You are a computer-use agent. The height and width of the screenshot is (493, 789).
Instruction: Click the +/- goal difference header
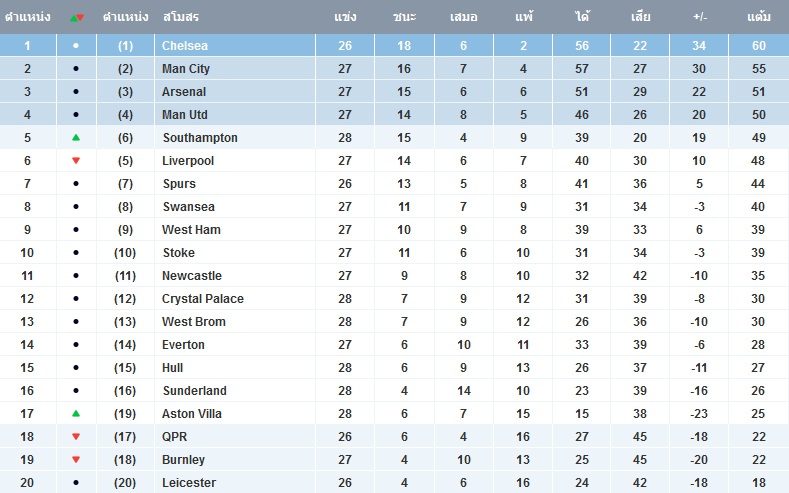point(699,17)
